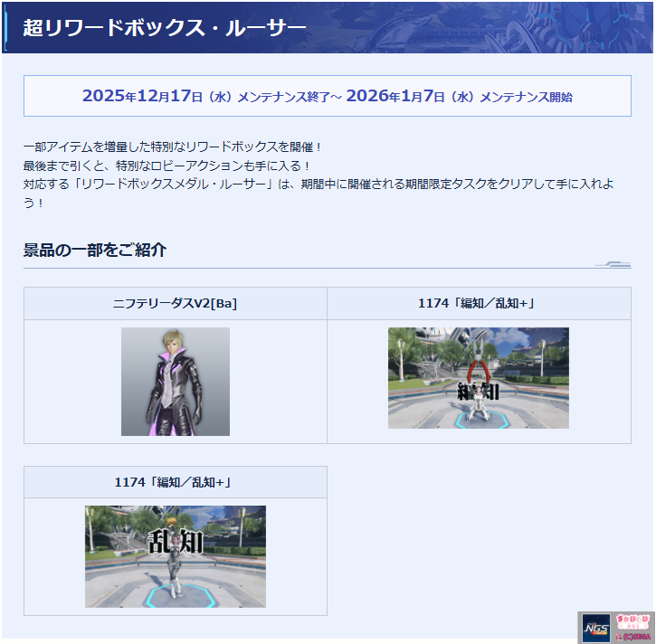
Task: Select the 1174 header above the 乱知 image
Action: pyautogui.click(x=176, y=482)
